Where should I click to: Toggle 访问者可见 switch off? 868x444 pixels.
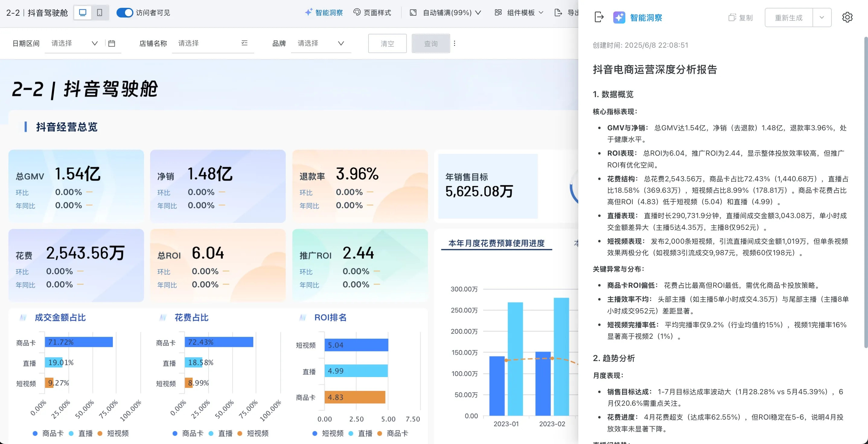tap(125, 13)
